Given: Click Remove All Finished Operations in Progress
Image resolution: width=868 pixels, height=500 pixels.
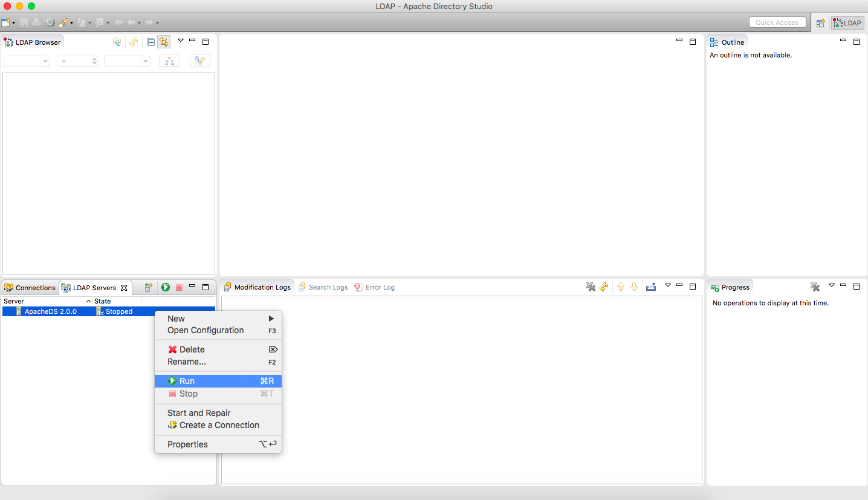Looking at the screenshot, I should click(x=815, y=287).
